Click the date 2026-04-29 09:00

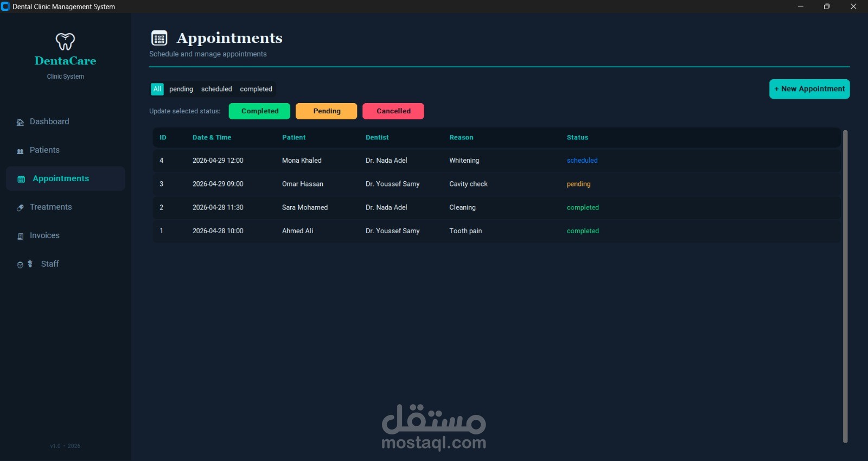(218, 184)
